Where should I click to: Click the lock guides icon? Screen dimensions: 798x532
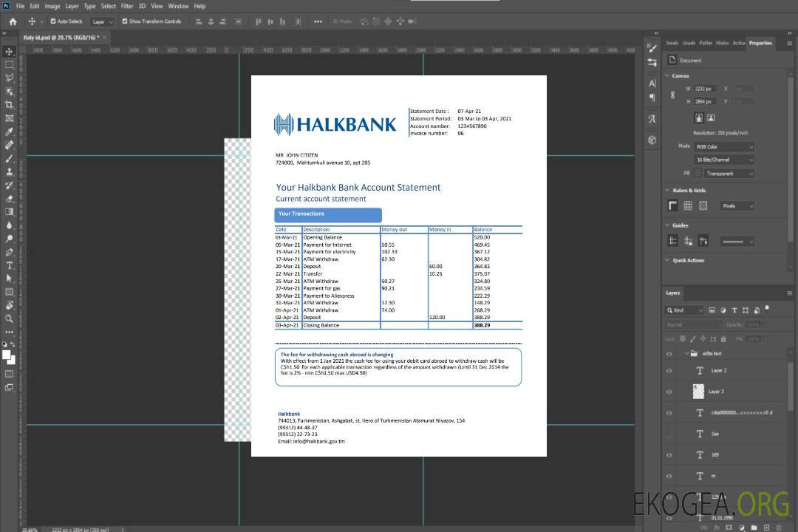pyautogui.click(x=688, y=241)
